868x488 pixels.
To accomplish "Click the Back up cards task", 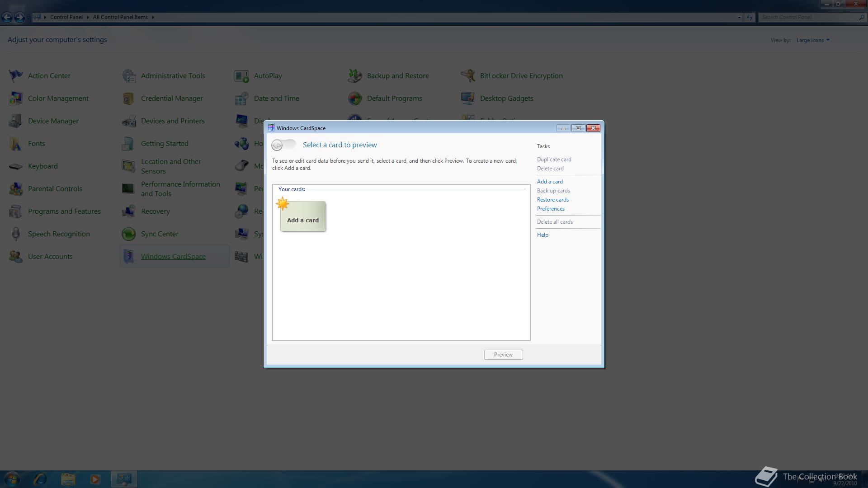I will 553,191.
